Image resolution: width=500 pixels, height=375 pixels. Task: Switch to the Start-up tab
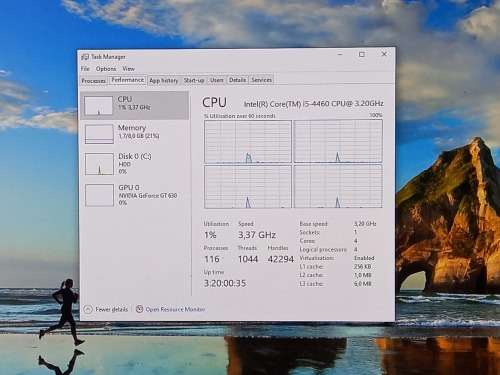(194, 80)
